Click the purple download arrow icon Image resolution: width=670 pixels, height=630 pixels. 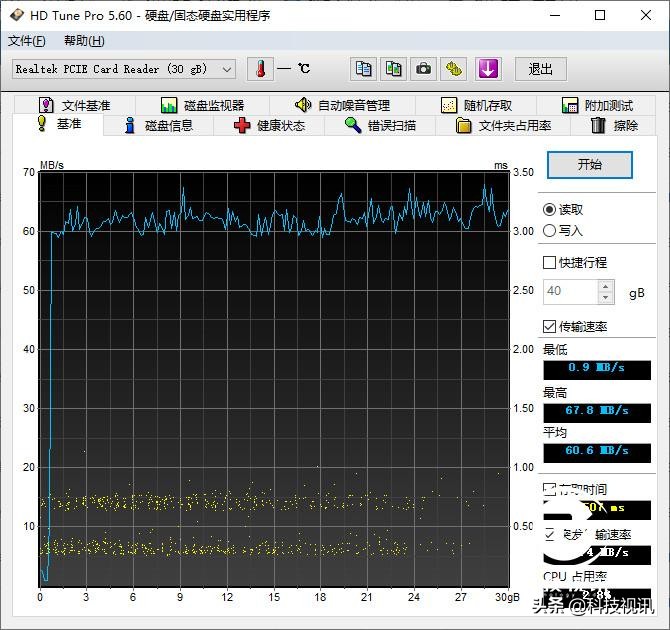click(487, 69)
